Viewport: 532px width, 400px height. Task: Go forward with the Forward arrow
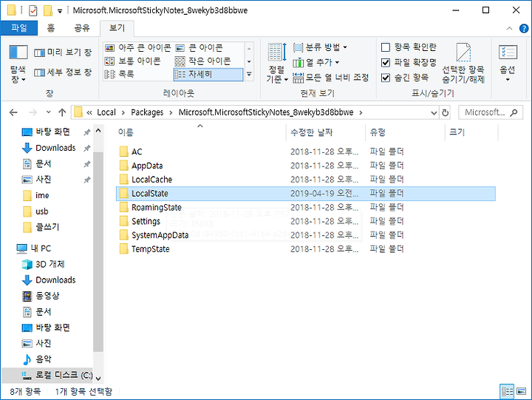pyautogui.click(x=33, y=112)
